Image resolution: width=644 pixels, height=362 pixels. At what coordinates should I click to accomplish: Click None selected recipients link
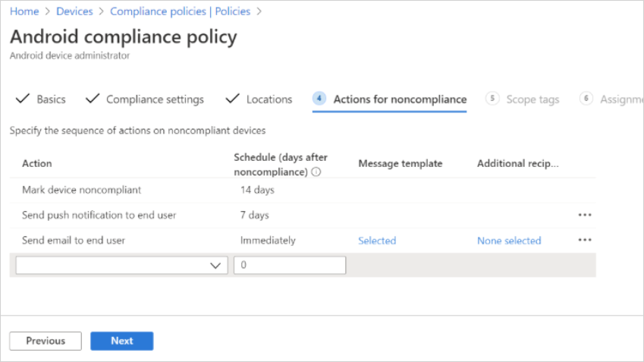(x=509, y=241)
